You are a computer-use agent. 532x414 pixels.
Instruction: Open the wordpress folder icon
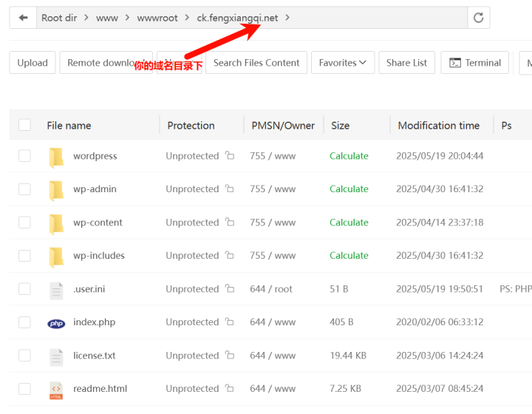(x=56, y=157)
